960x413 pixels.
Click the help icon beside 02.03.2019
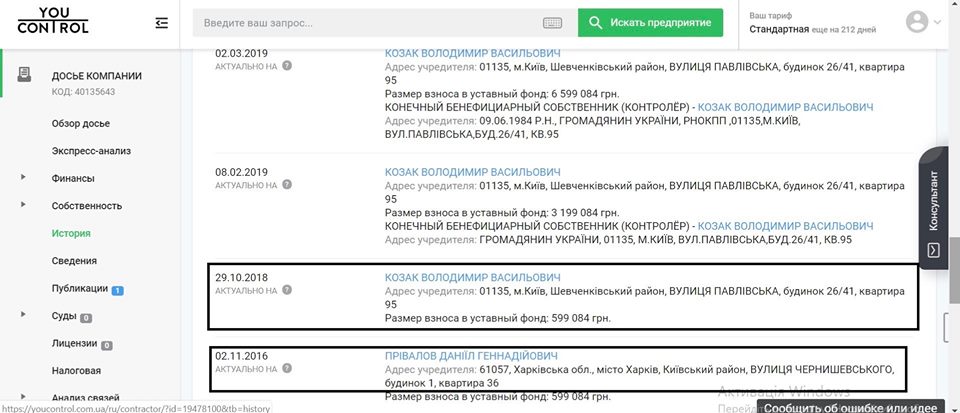(x=287, y=65)
